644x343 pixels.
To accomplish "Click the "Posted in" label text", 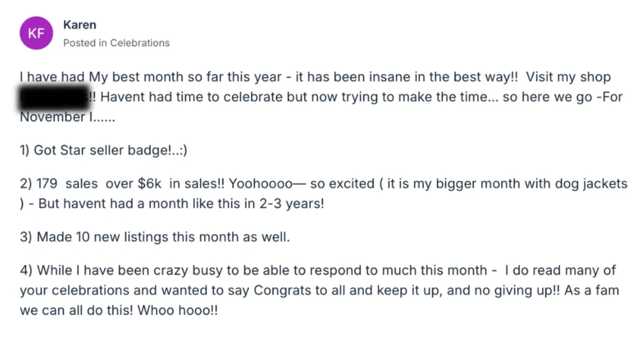I will click(85, 43).
